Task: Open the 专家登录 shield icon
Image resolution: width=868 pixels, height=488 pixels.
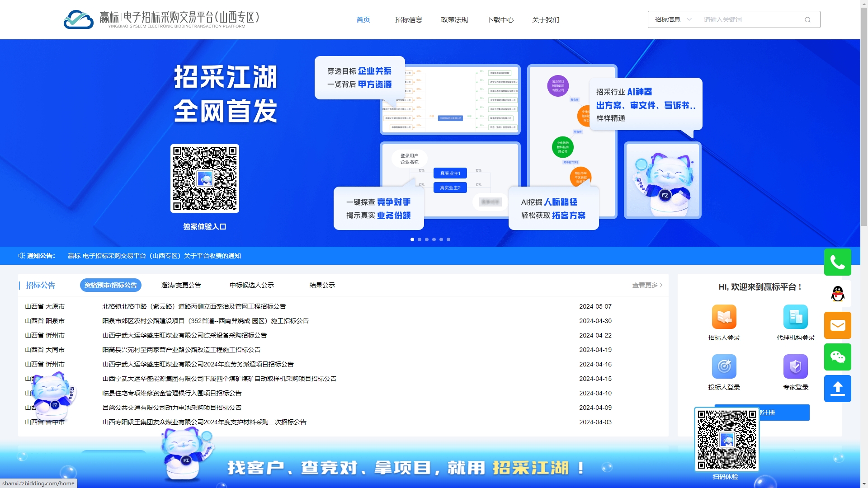Action: tap(795, 366)
